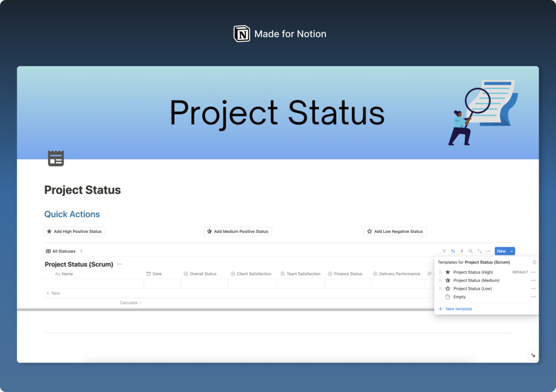Open options for Project Status (Medium) template
This screenshot has height=392, width=556.
[x=533, y=280]
